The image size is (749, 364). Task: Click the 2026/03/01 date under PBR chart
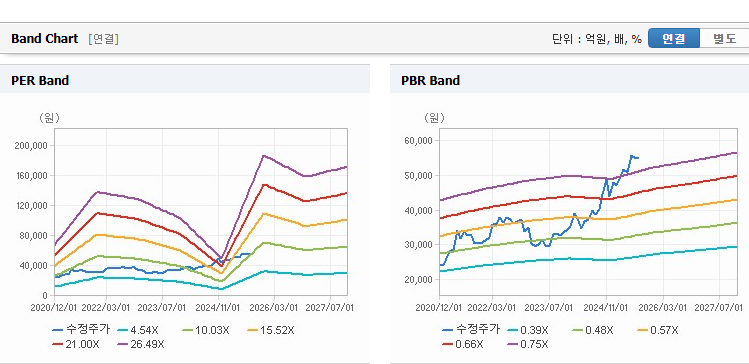point(663,307)
